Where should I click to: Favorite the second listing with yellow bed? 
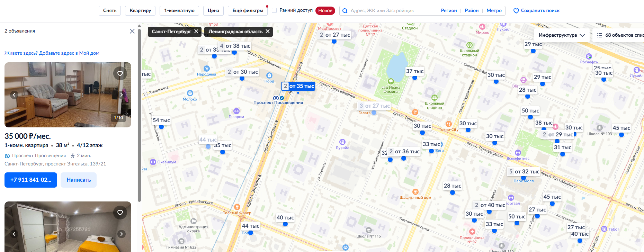[120, 213]
